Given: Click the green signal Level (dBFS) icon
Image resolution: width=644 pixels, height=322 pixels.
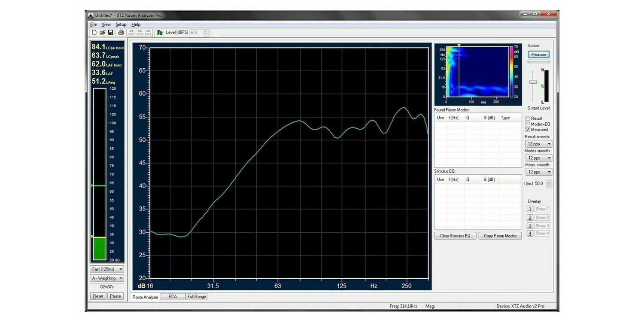Looking at the screenshot, I should click(160, 33).
